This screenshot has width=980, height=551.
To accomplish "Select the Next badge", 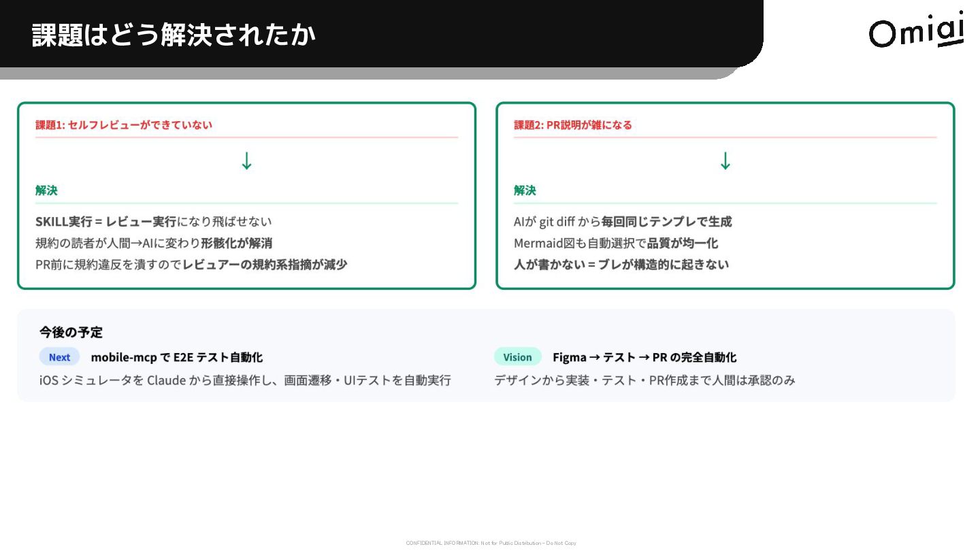I will click(x=59, y=357).
